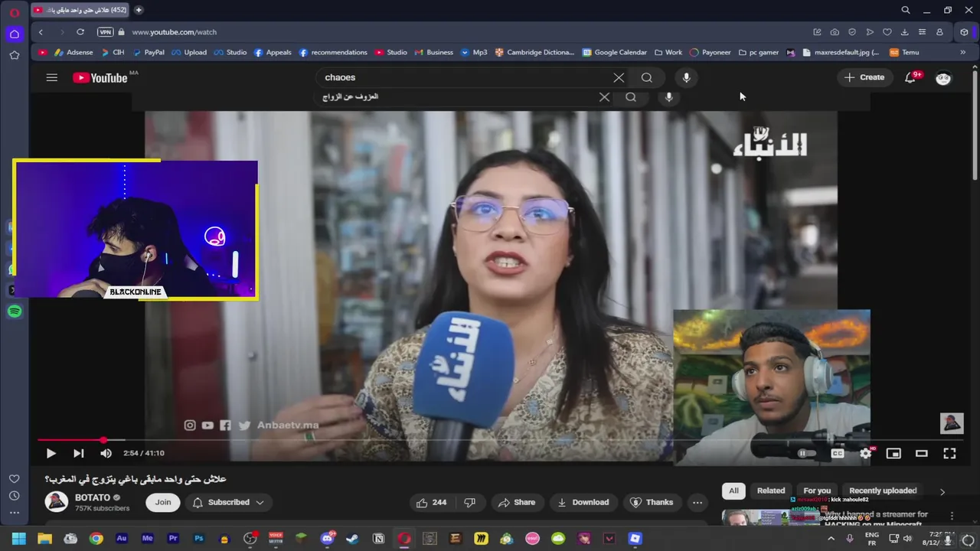The width and height of the screenshot is (980, 551).
Task: Open the heart bookmarks icon in toolbar
Action: (887, 32)
